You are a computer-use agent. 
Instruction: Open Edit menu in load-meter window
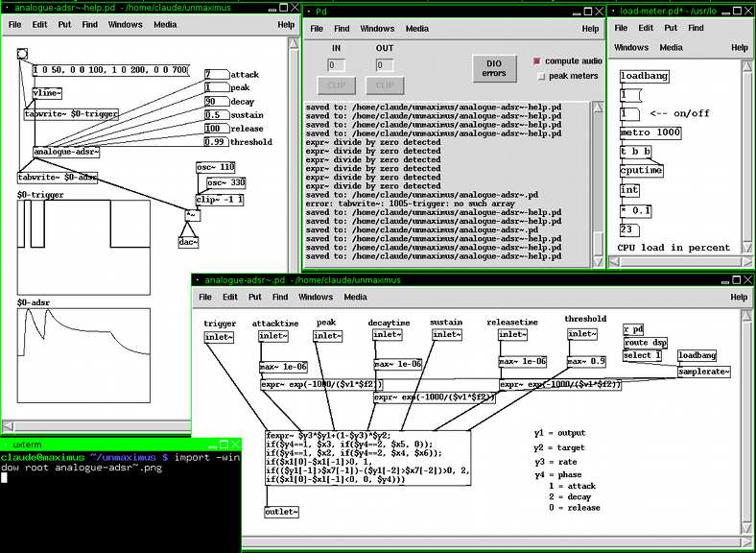coord(646,28)
